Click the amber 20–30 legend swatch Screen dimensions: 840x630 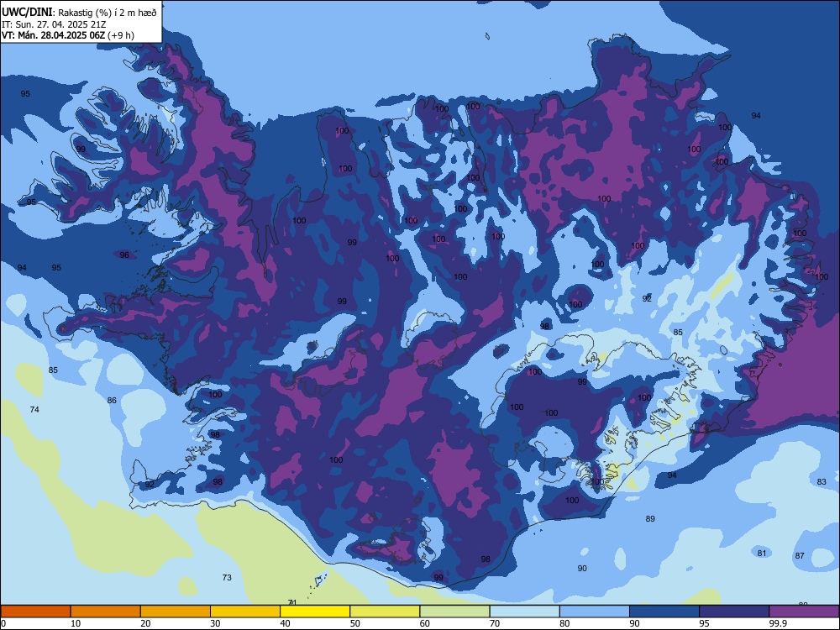pos(176,612)
